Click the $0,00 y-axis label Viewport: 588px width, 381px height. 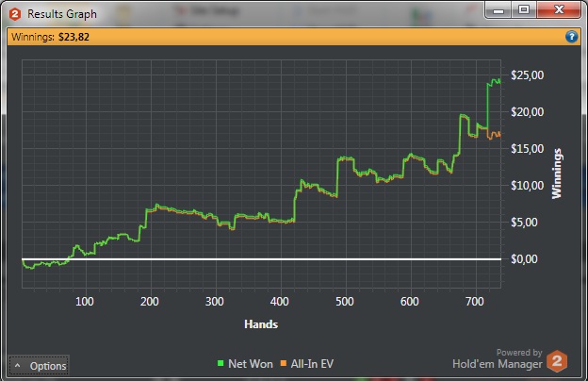click(x=524, y=259)
